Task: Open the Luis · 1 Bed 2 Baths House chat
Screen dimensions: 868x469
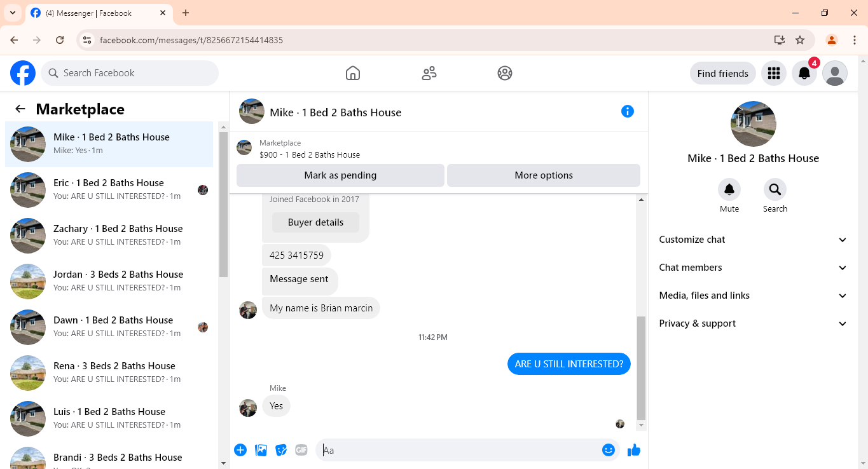Action: (109, 418)
